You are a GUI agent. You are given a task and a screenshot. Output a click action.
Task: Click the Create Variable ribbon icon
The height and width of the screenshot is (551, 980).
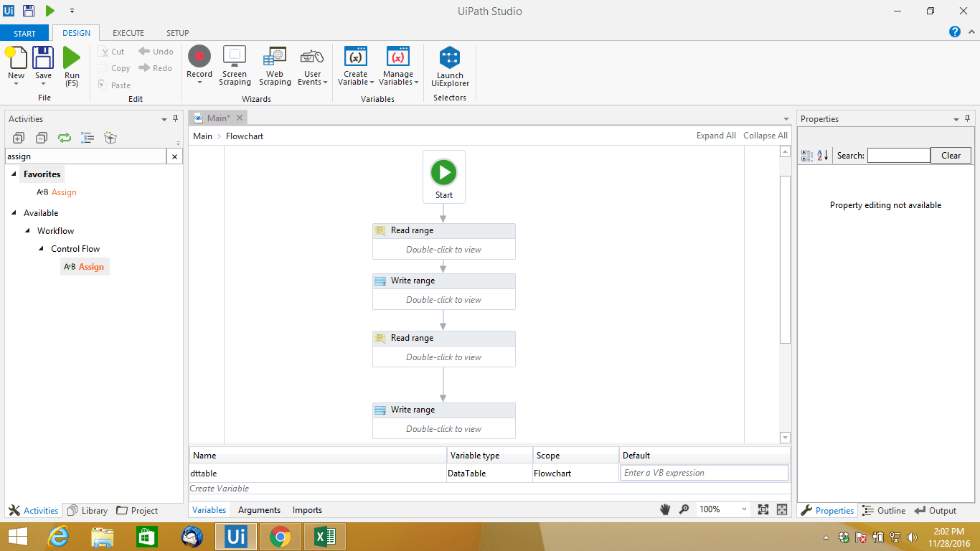click(x=356, y=57)
